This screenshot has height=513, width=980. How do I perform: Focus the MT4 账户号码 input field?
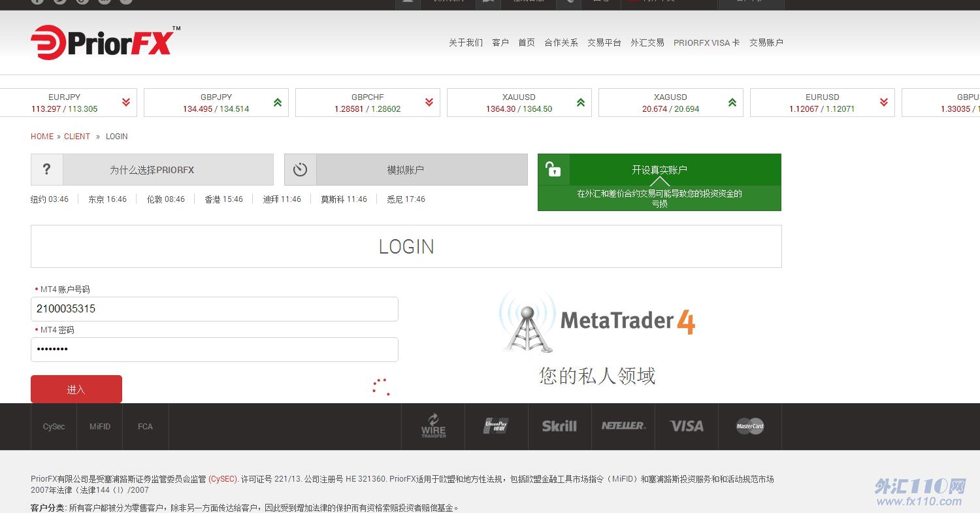click(214, 309)
